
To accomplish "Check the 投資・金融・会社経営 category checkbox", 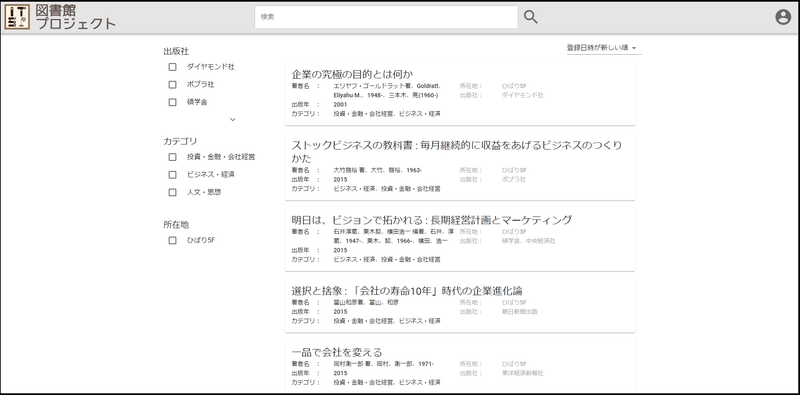I will [x=172, y=157].
